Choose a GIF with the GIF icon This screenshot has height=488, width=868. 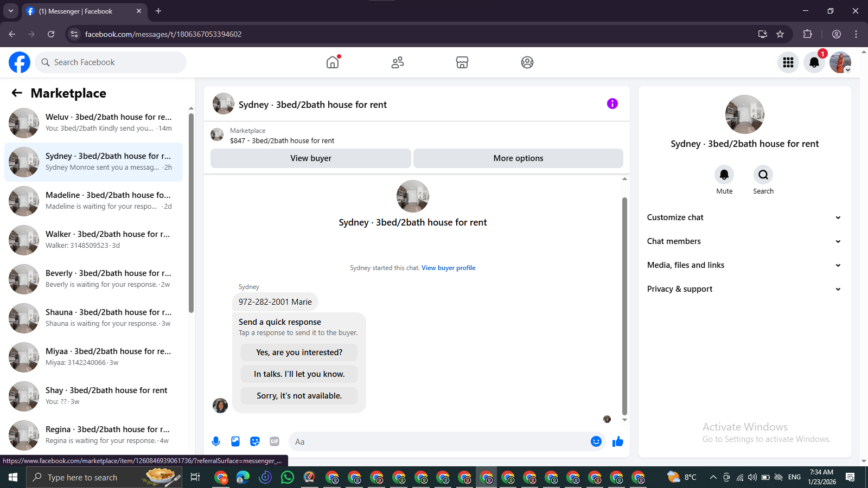click(275, 441)
